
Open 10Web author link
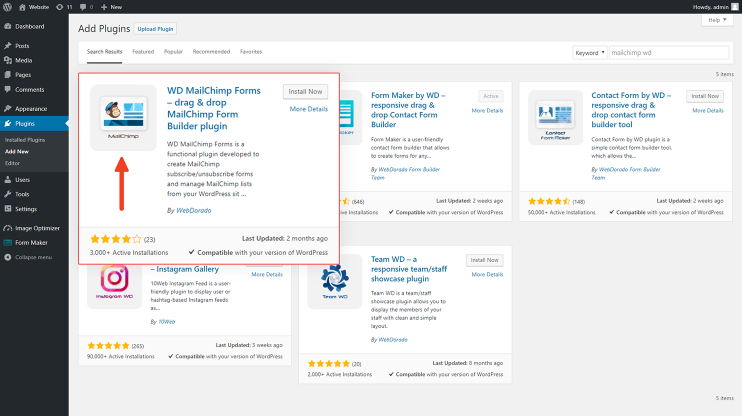coord(167,322)
